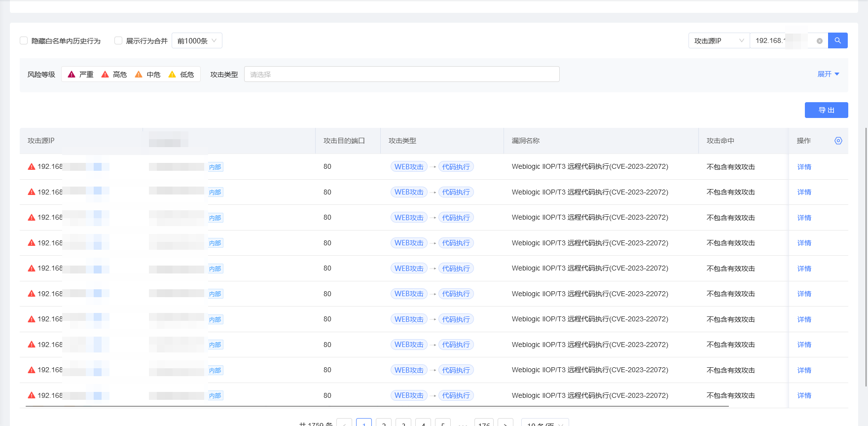Click the warning triangle in the third row
The height and width of the screenshot is (426, 868).
32,218
